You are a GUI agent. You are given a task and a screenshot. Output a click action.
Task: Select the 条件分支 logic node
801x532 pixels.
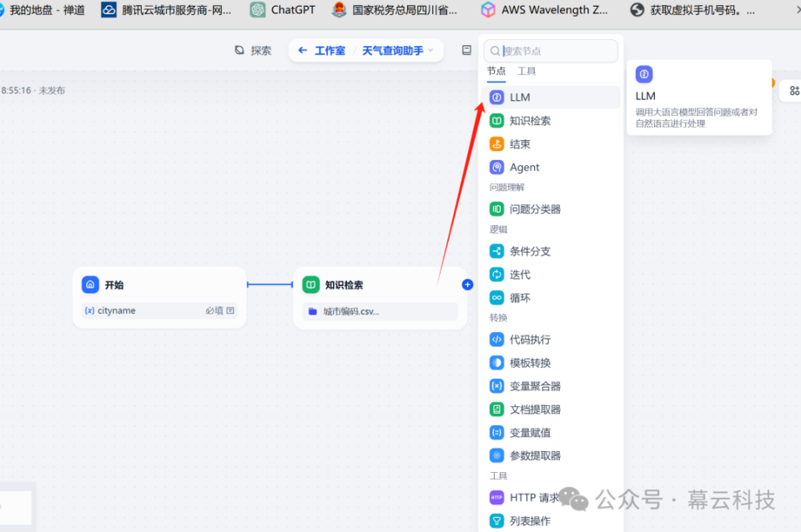[x=526, y=251]
